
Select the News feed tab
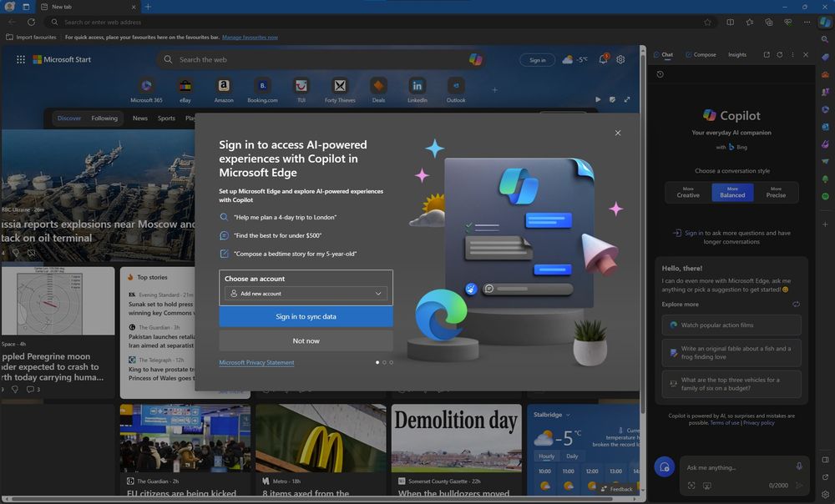(140, 118)
